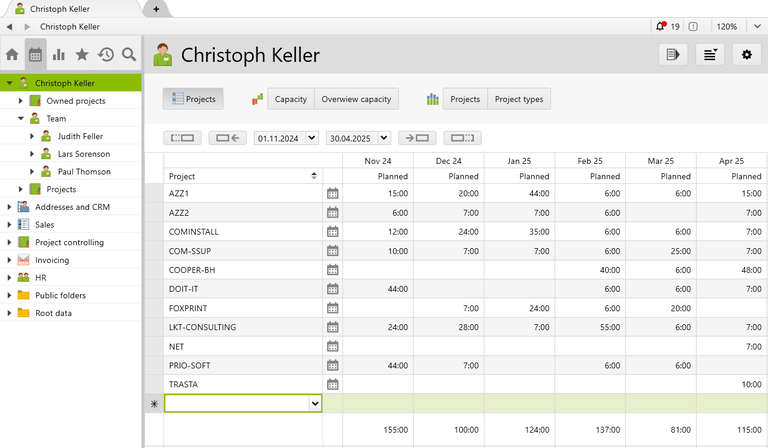768x448 pixels.
Task: Click the shift period backward button
Action: (x=227, y=138)
